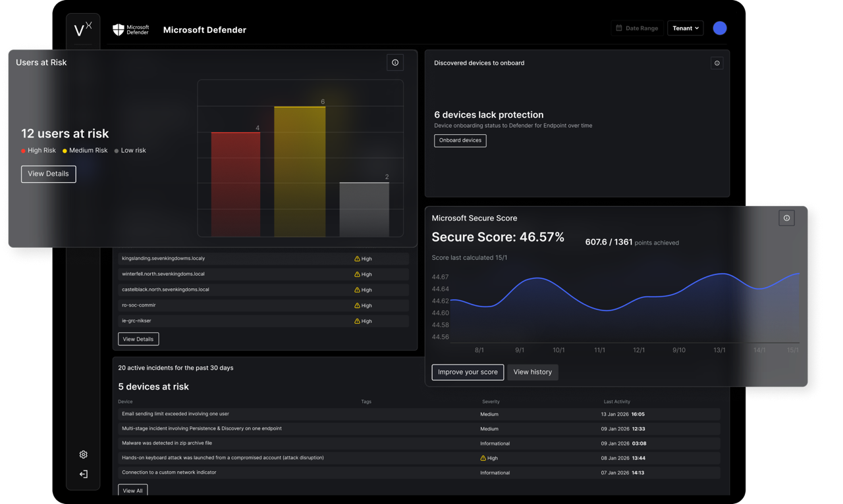Click the View history button
843x504 pixels.
[x=533, y=372]
